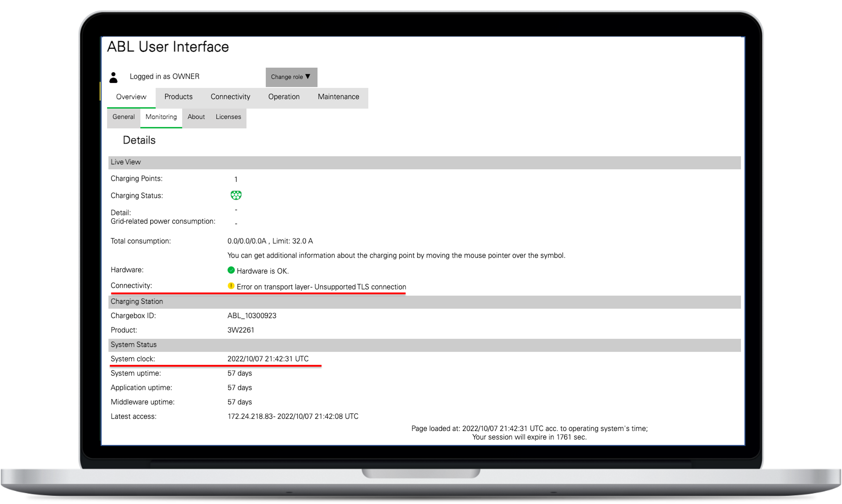The width and height of the screenshot is (842, 504).
Task: Click the Charging Station section header
Action: point(137,302)
